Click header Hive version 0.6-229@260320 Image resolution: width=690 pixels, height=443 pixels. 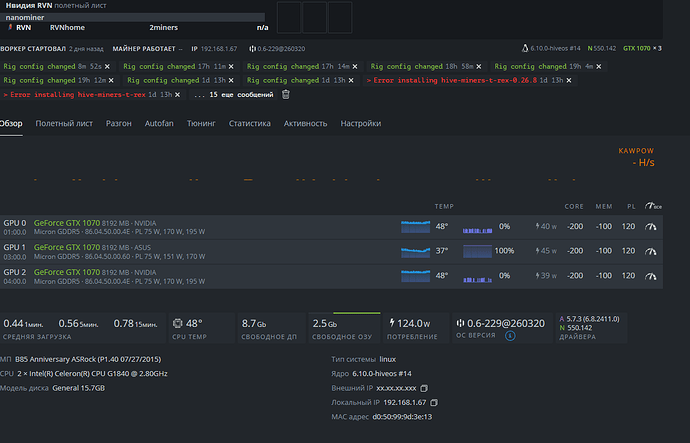click(x=277, y=49)
